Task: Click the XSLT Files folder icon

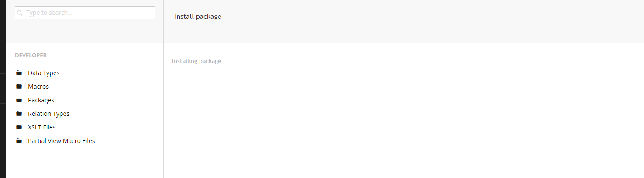Action: 19,127
